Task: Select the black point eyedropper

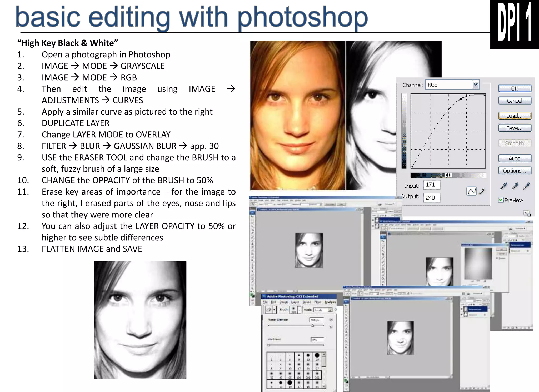Action: tap(503, 186)
